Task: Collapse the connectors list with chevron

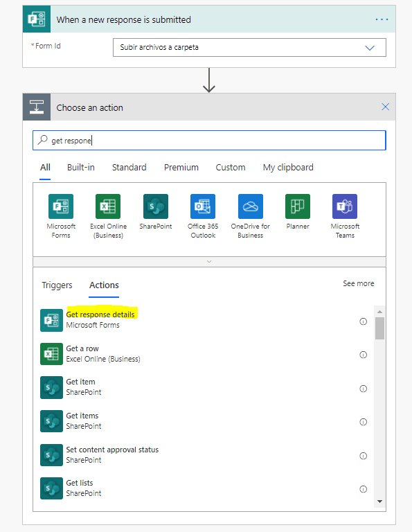Action: 209,262
